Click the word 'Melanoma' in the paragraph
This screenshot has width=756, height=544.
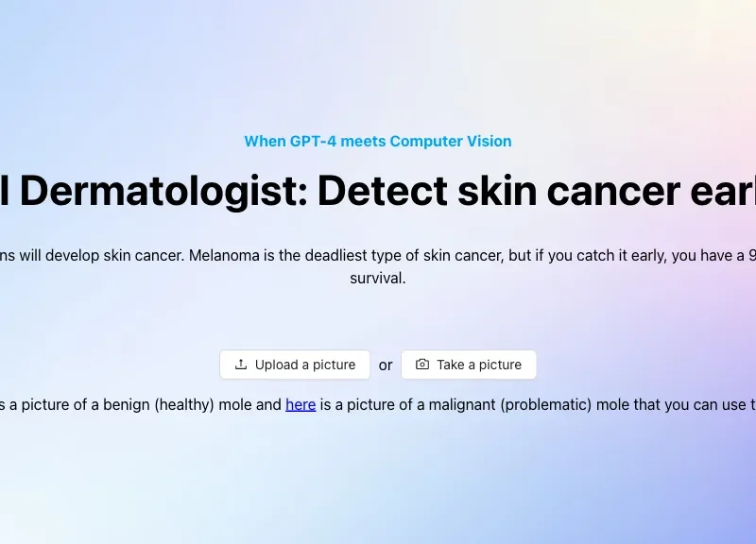pos(224,255)
